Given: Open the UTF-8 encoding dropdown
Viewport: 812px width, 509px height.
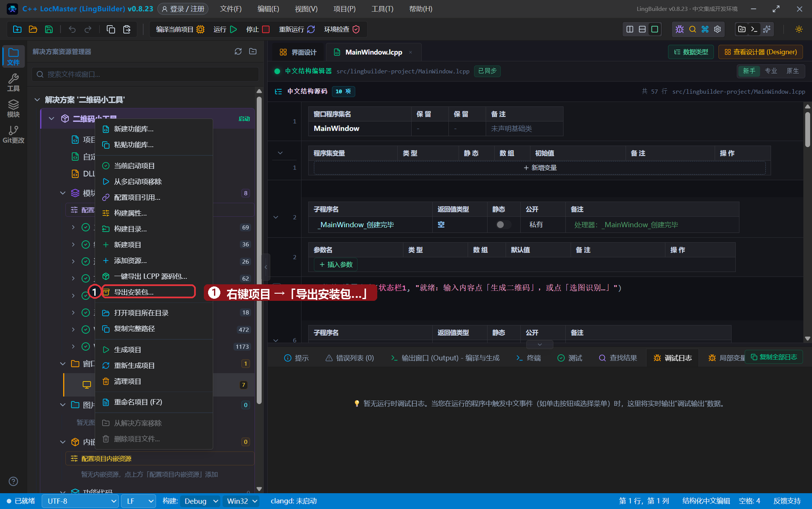Looking at the screenshot, I should click(80, 501).
